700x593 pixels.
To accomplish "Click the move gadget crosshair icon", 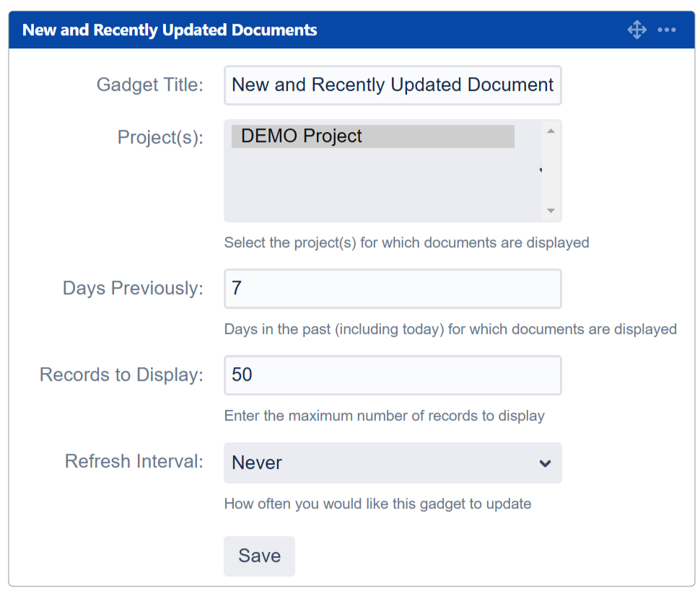I will 637,30.
